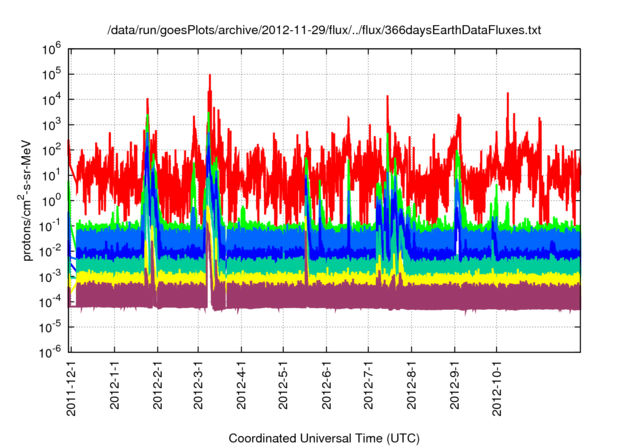Screen dimensions: 640x448
Task: Click the 10^4 y-axis tick label
Action: [x=51, y=99]
